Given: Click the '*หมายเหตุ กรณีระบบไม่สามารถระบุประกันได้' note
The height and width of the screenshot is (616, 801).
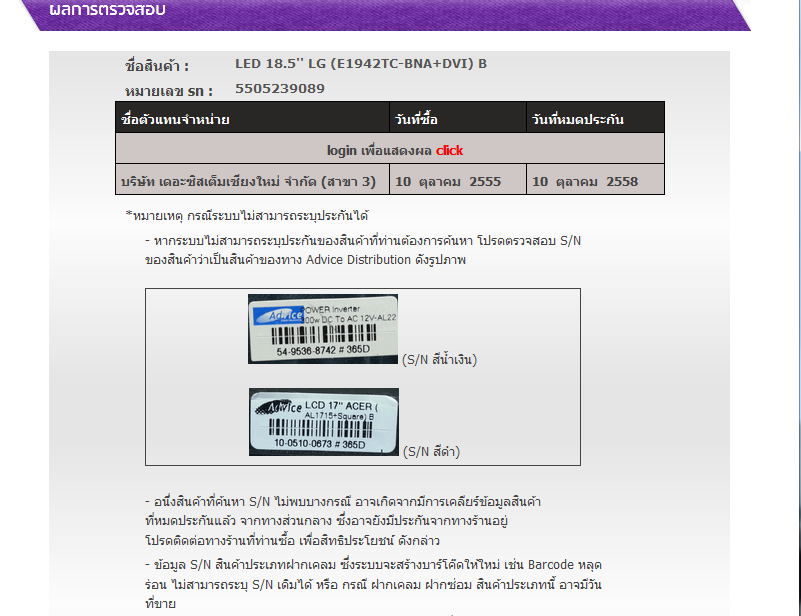Looking at the screenshot, I should coord(247,216).
